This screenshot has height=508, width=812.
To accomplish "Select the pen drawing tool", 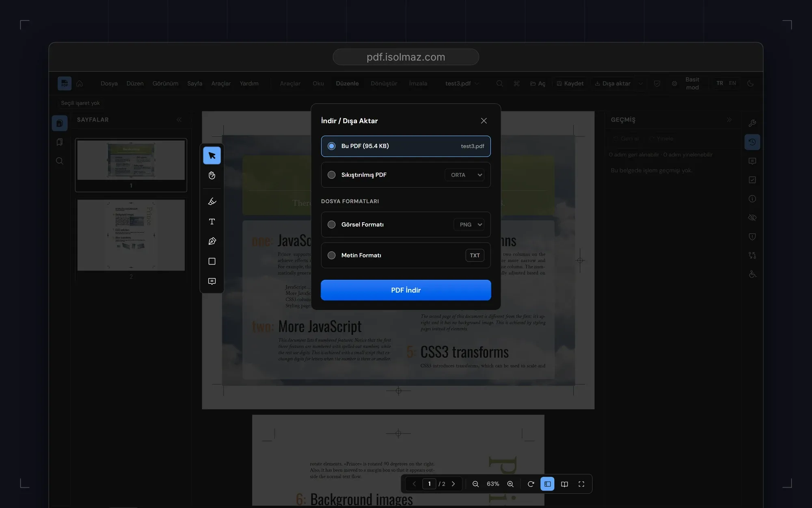I will [x=212, y=241].
